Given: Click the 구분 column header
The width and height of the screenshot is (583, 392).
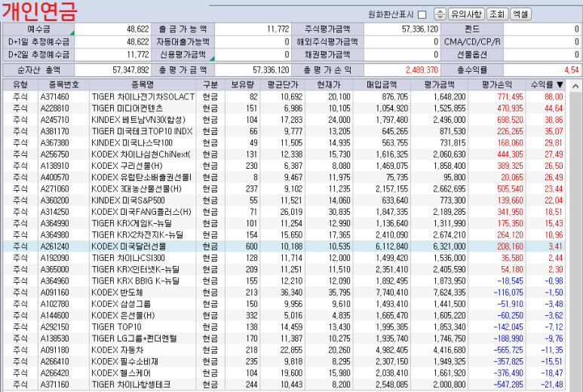Looking at the screenshot, I should (210, 84).
